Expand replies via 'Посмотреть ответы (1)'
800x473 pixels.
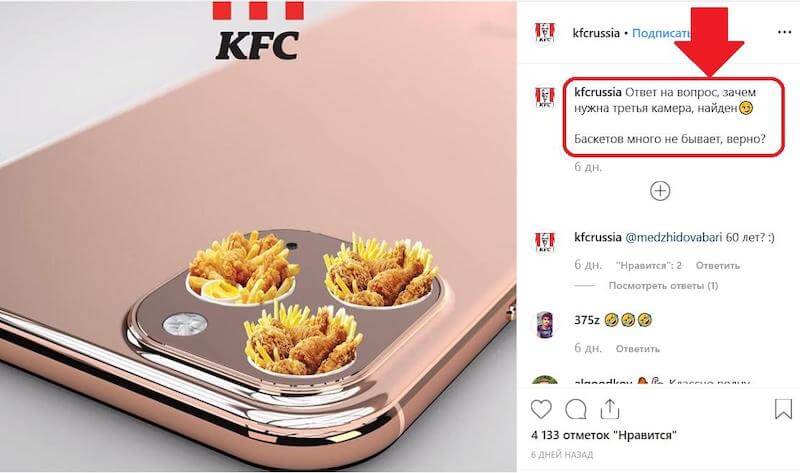point(663,286)
